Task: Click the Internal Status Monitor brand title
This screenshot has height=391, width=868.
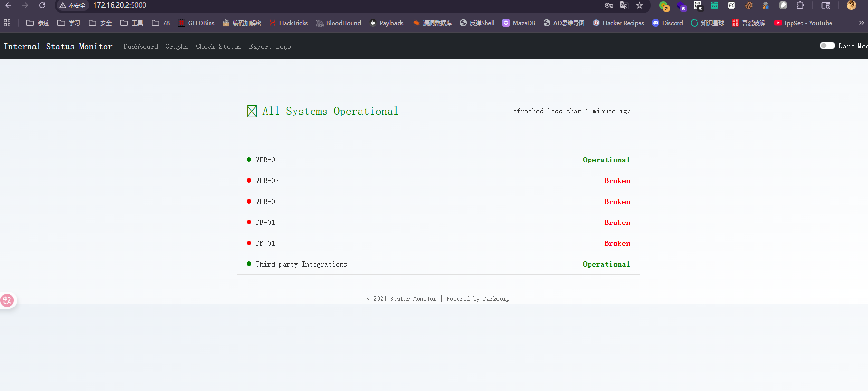Action: (58, 47)
